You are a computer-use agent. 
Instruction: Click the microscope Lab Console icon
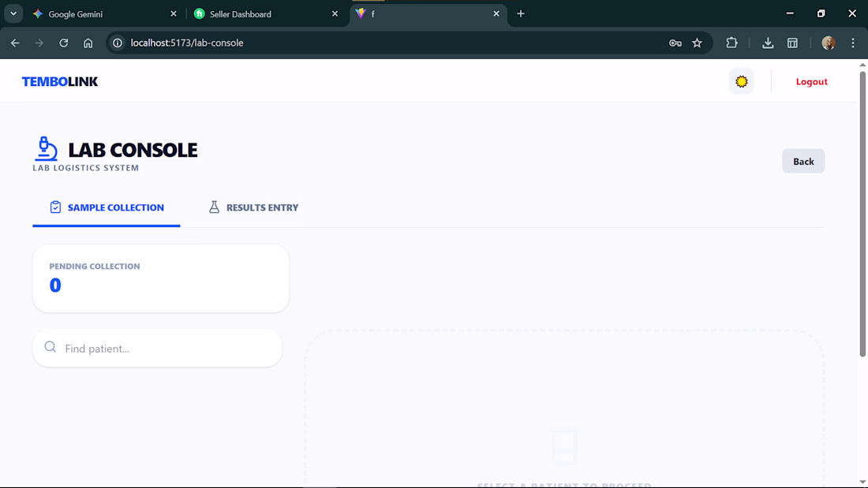[x=46, y=149]
